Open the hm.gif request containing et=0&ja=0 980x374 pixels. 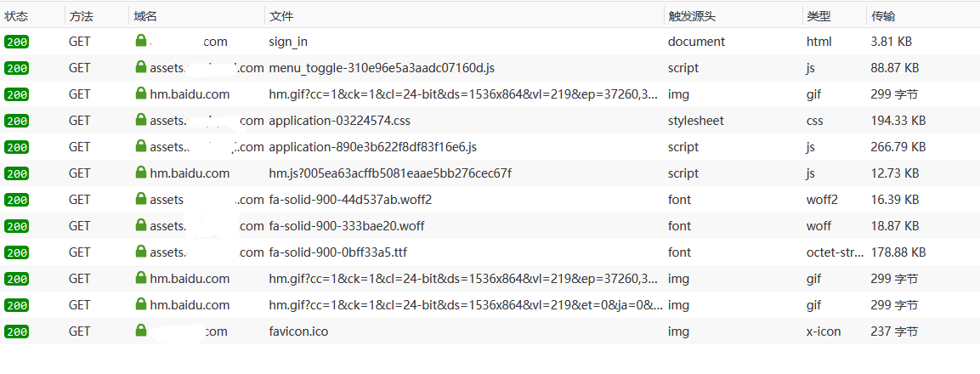[x=490, y=304]
